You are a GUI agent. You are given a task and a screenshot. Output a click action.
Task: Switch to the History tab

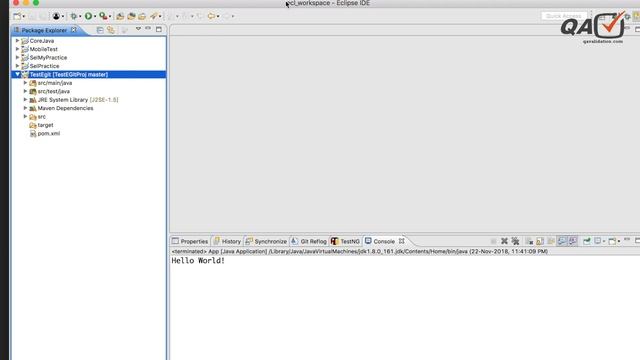click(227, 241)
